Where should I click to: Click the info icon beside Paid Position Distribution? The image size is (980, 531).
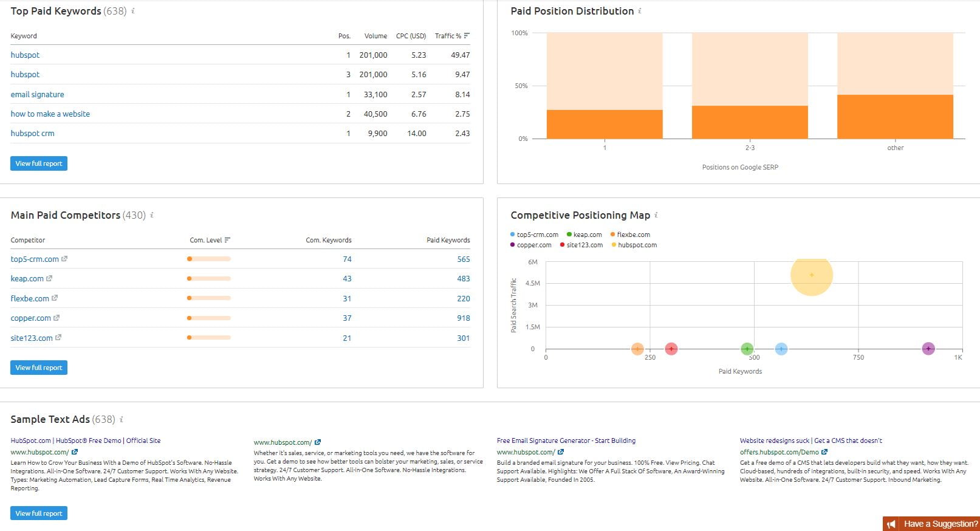coord(639,11)
